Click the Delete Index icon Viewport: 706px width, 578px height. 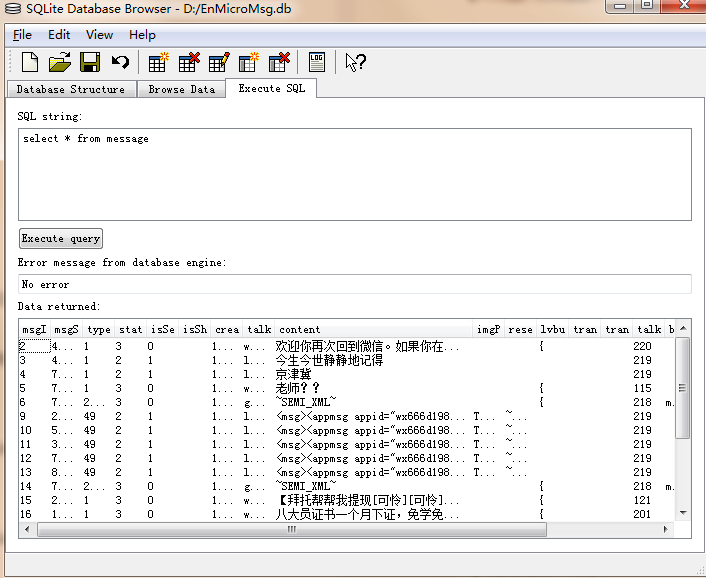click(279, 62)
